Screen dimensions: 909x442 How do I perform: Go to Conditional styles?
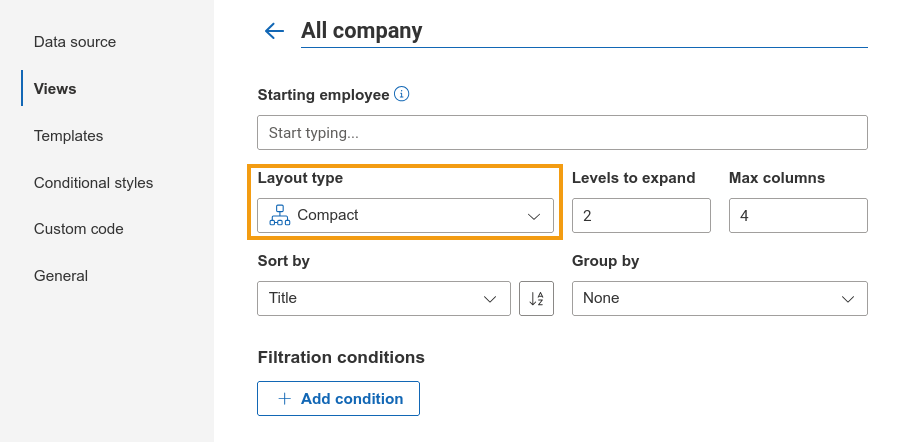[x=93, y=183]
